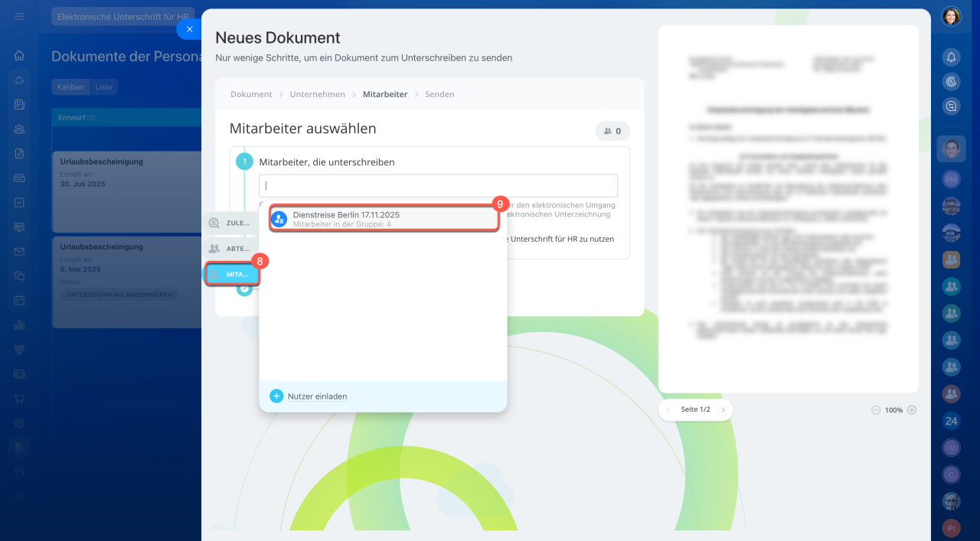The image size is (980, 541).
Task: Click Unterzeichnung abgebrochen status label
Action: [119, 295]
